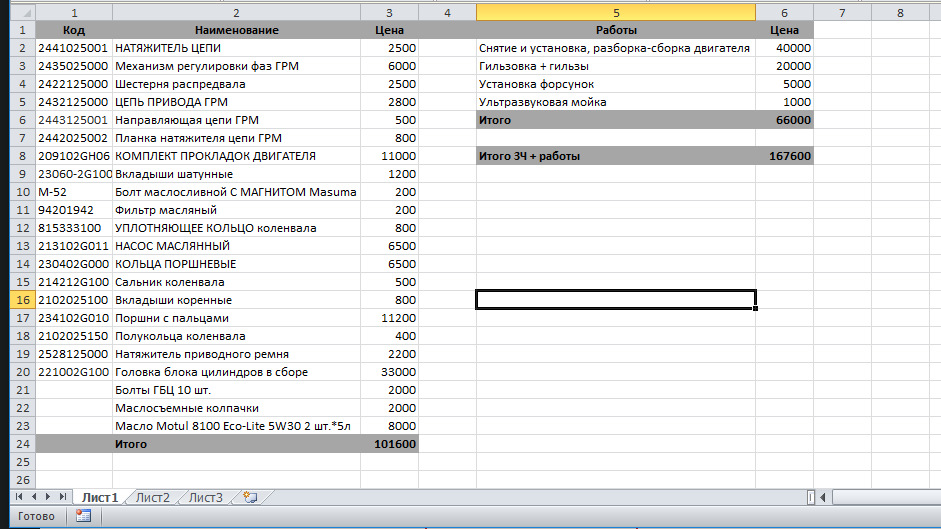Select cell 'Фильтр масляный'
The width and height of the screenshot is (941, 529).
236,210
